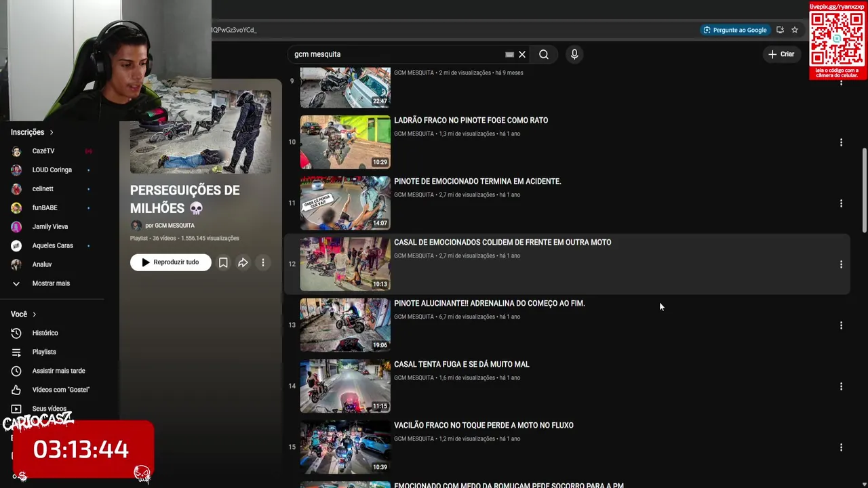Share the playlist with arrow icon

coord(243,262)
